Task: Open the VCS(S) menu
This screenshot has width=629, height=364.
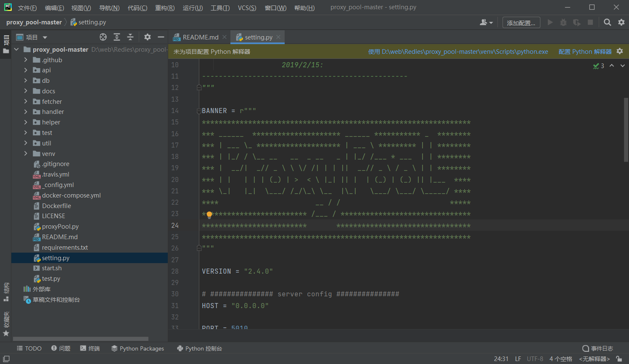Action: [x=247, y=8]
